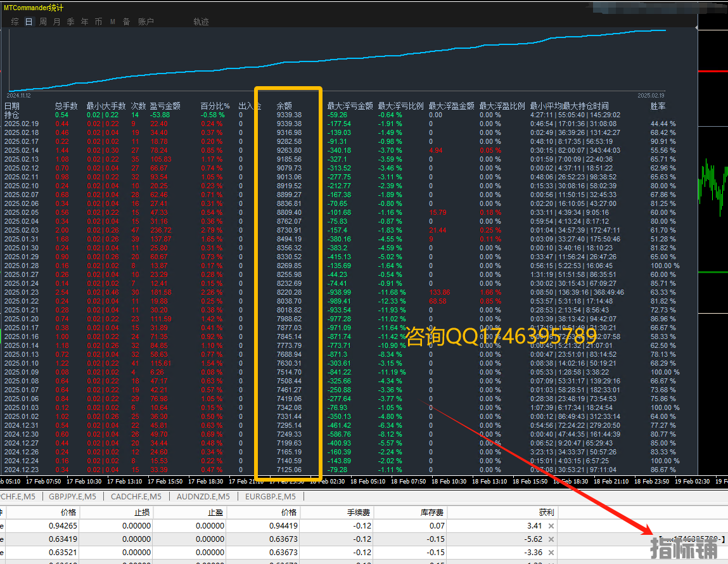Open the 轨迹 track tab
Viewport: 728px width, 564px height.
pos(201,22)
